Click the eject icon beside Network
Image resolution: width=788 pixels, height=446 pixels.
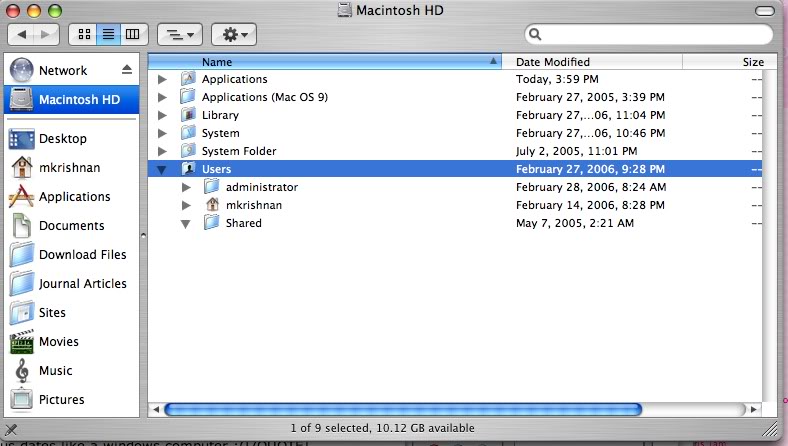point(127,69)
